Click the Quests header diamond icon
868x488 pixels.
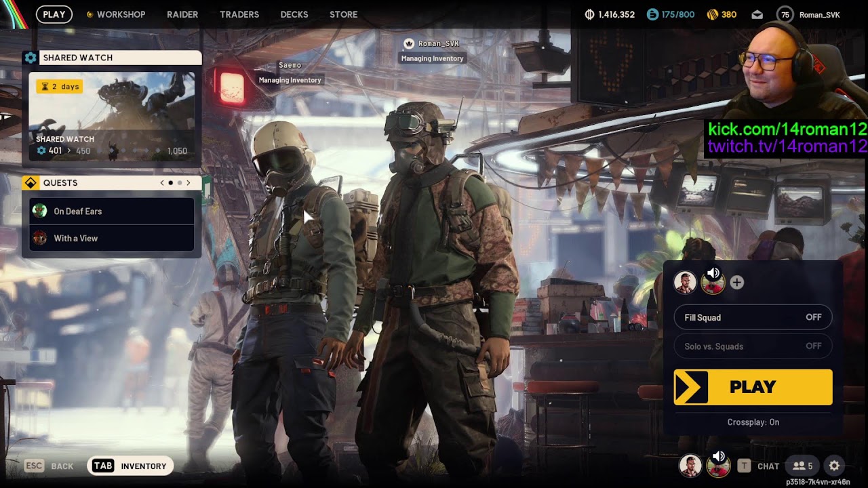coord(31,183)
